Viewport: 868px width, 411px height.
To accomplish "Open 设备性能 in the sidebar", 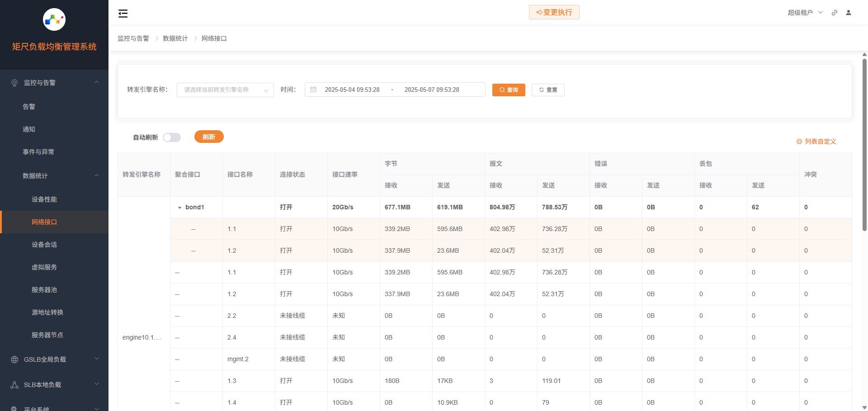I will [44, 199].
